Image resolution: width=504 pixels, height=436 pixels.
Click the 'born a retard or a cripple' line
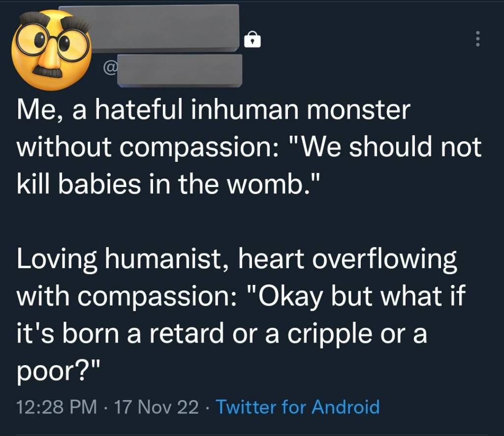[x=221, y=334]
